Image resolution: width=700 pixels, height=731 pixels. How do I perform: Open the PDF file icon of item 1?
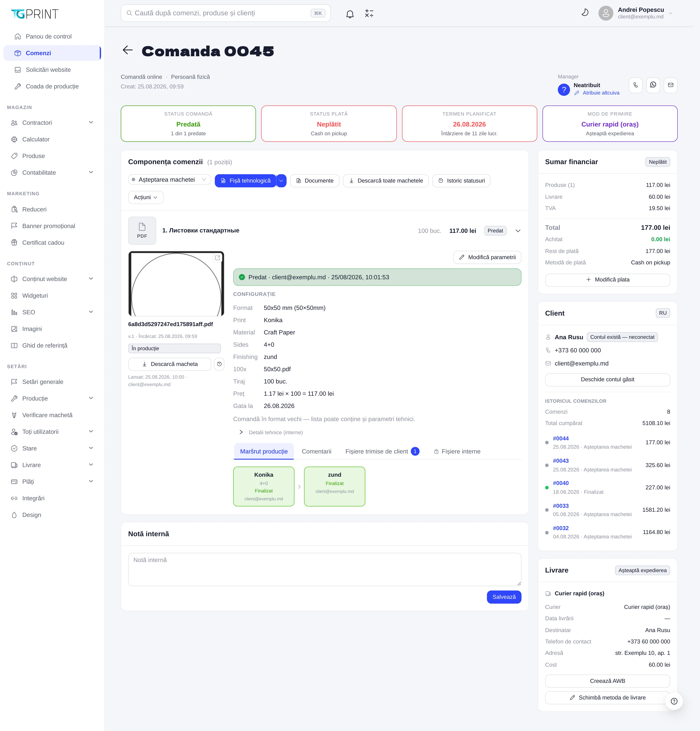(x=142, y=230)
